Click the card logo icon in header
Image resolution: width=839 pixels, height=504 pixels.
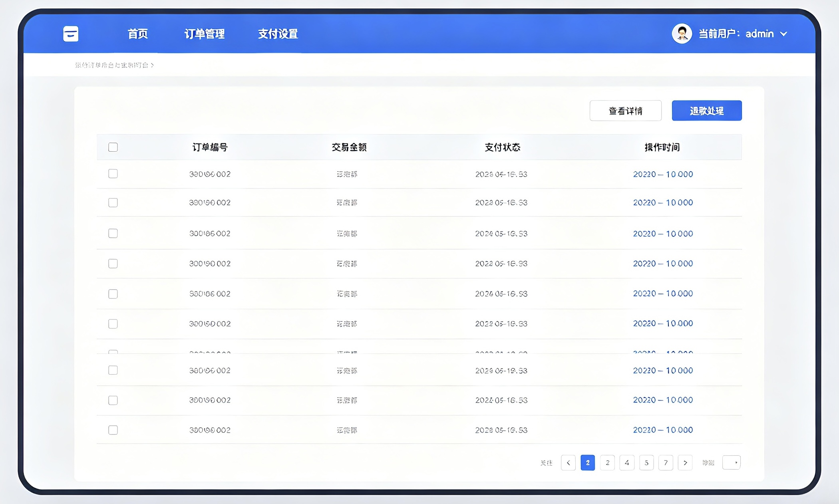(71, 34)
